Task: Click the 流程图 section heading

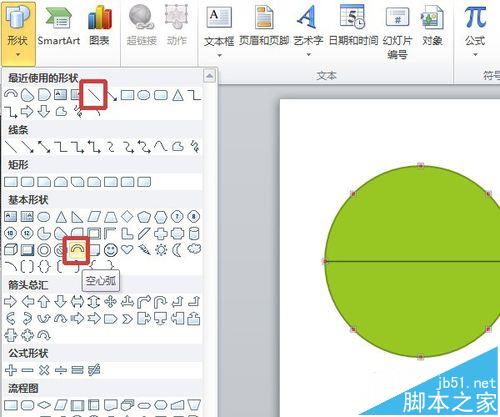Action: point(23,388)
